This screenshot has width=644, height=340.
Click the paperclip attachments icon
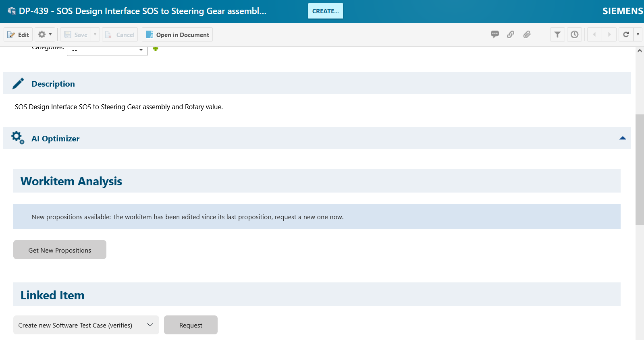point(527,35)
